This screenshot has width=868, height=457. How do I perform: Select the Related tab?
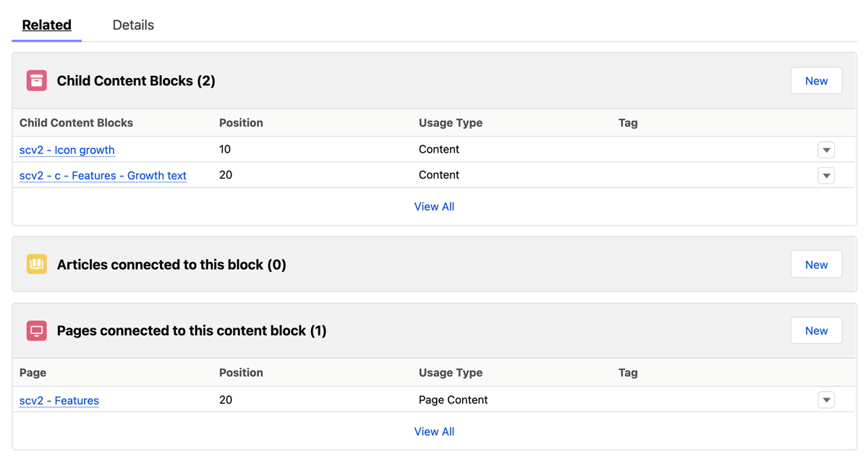click(x=46, y=25)
